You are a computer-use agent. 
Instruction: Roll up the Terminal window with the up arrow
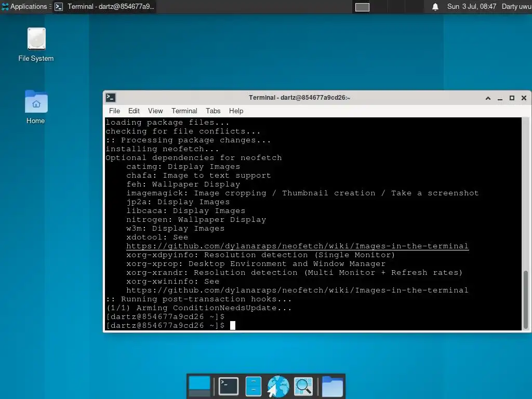488,98
